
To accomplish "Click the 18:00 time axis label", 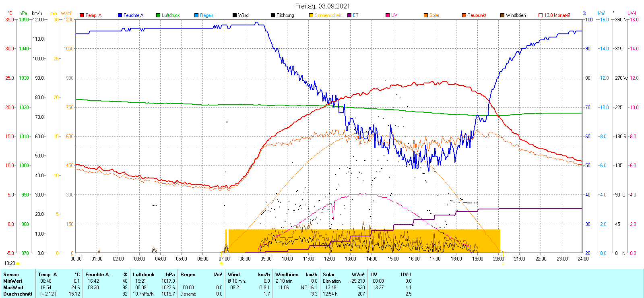I will pyautogui.click(x=456, y=259).
